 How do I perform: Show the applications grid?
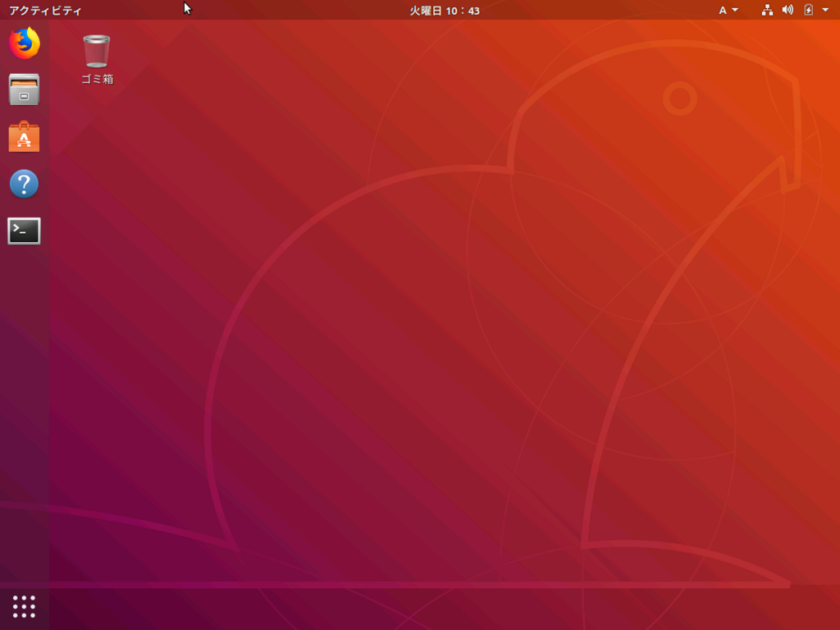[x=24, y=606]
